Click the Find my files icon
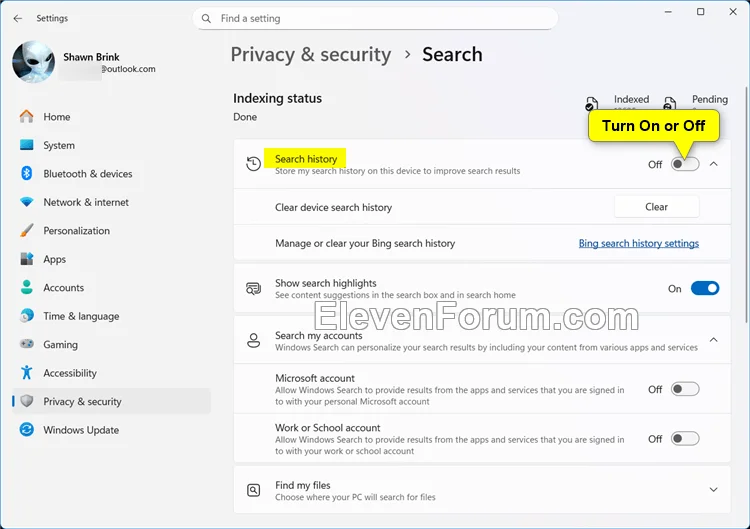 (x=254, y=490)
